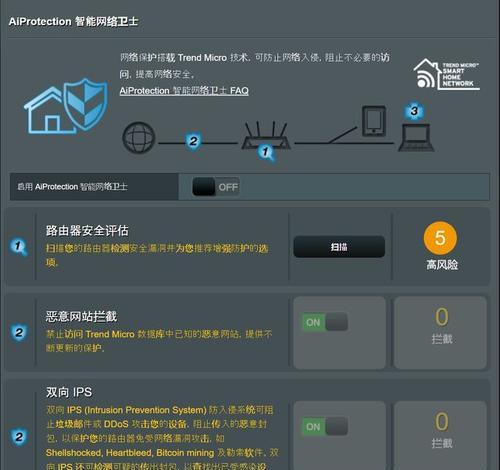Viewport: 500px width, 470px height.
Task: Click the tablet device icon in diagram
Action: pyautogui.click(x=374, y=121)
